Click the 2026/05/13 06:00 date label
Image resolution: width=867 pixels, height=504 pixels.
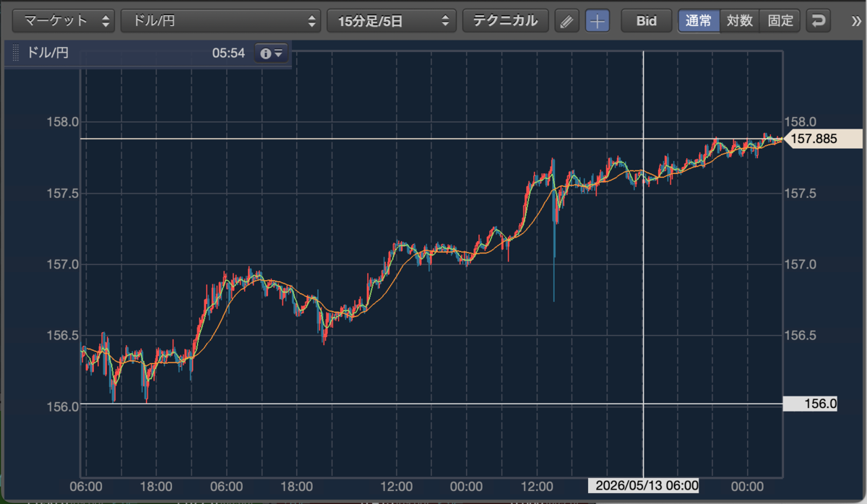(644, 485)
